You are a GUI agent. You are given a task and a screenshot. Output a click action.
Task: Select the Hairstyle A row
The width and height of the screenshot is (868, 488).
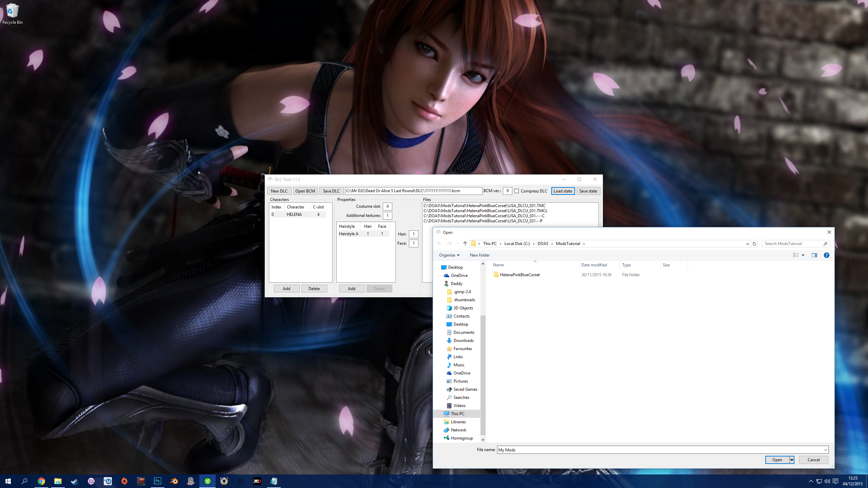tap(363, 234)
